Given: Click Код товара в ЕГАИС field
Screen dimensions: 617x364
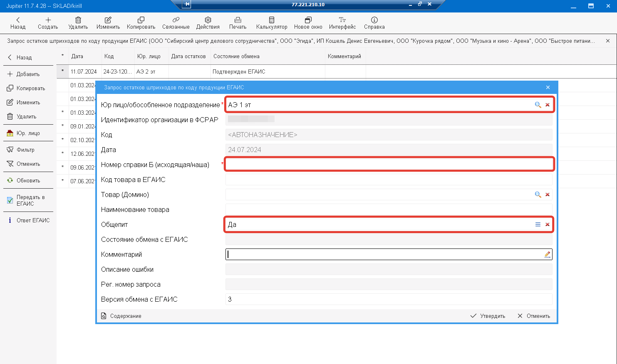Looking at the screenshot, I should pos(389,180).
